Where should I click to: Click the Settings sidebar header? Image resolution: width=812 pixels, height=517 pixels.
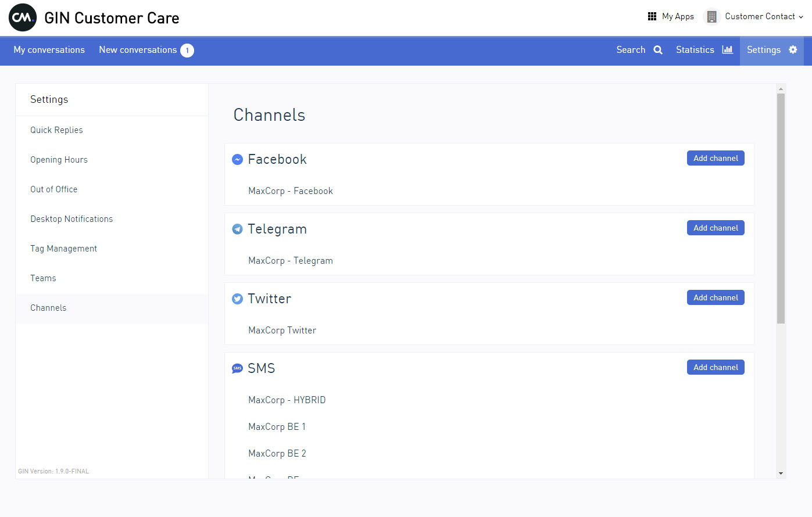(49, 99)
